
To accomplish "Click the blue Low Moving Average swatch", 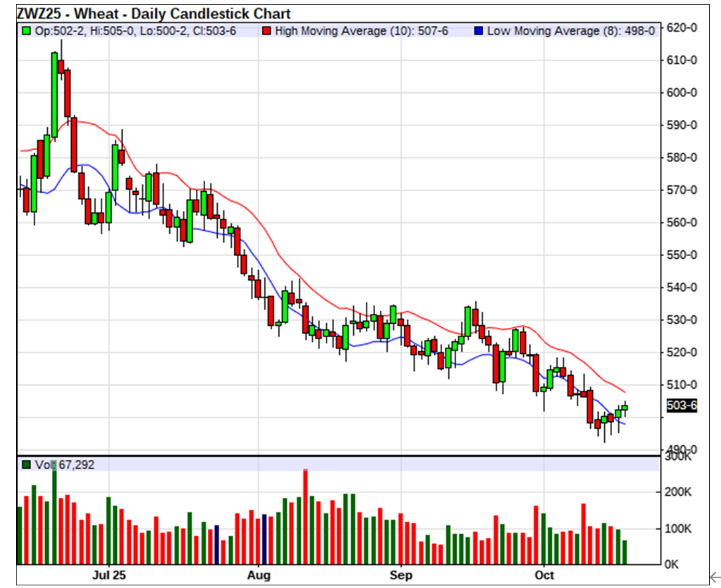I will (479, 31).
